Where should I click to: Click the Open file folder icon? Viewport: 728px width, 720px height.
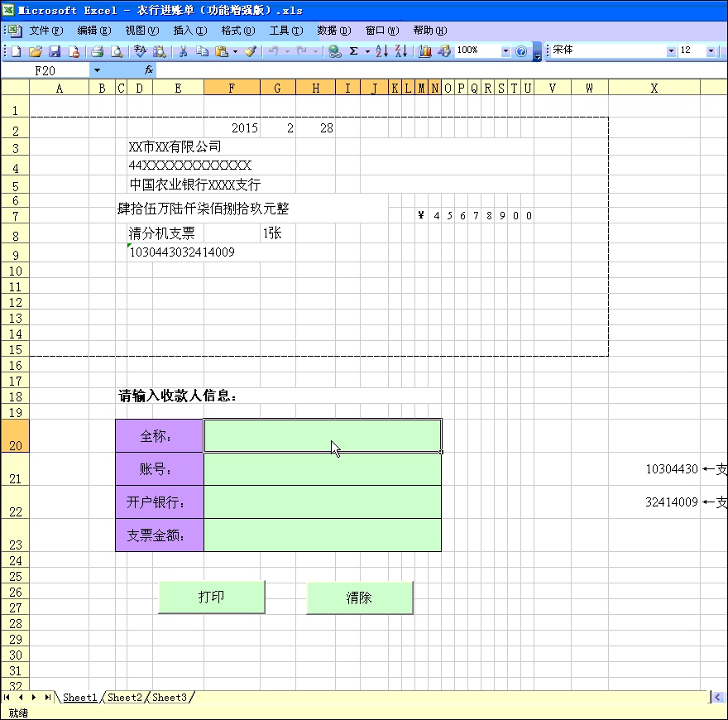pos(35,51)
